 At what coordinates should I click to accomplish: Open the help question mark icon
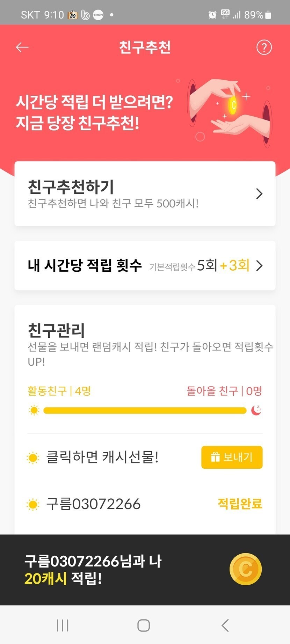click(x=264, y=47)
